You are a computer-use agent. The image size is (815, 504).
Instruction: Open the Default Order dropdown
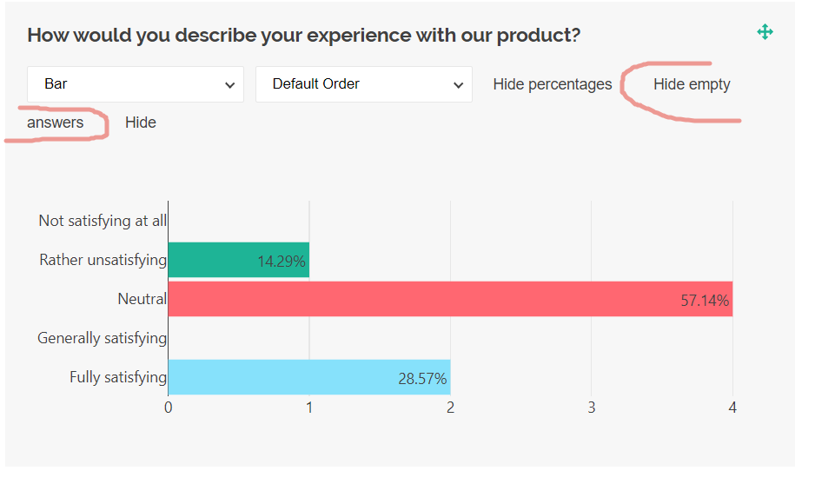(363, 83)
